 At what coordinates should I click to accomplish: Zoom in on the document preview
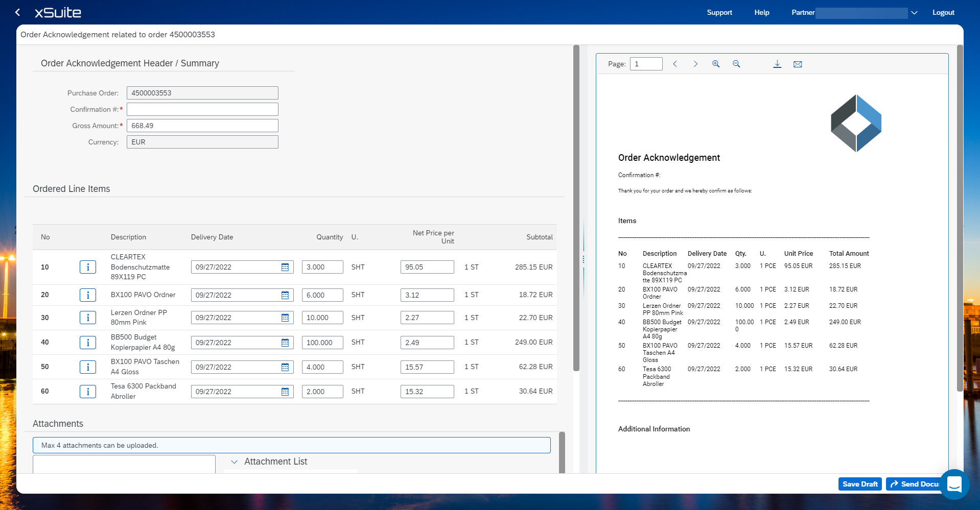[x=716, y=64]
